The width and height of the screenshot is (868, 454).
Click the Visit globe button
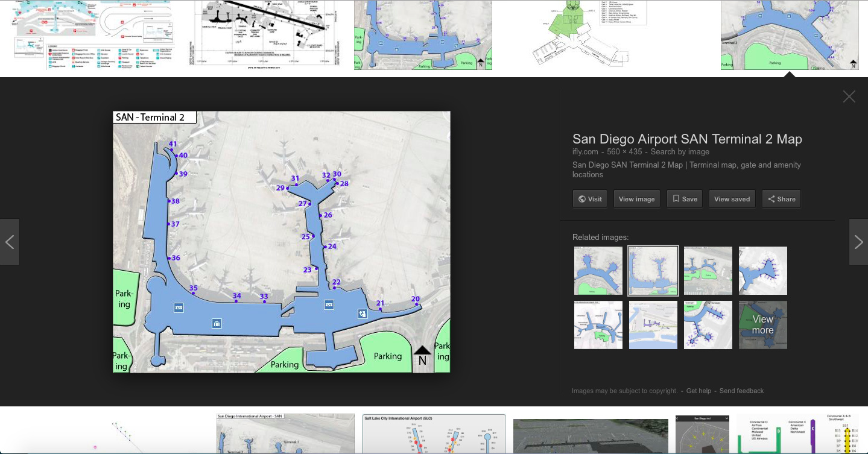pos(590,199)
